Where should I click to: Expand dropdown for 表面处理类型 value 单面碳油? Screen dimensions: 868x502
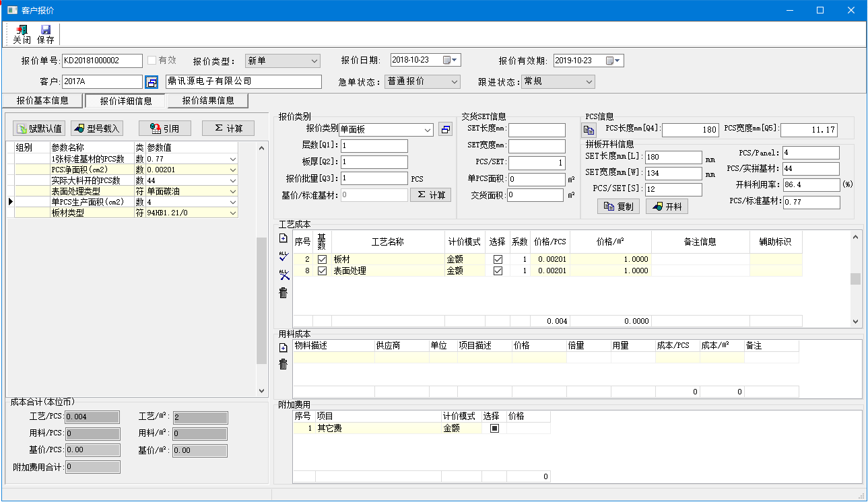click(x=233, y=192)
